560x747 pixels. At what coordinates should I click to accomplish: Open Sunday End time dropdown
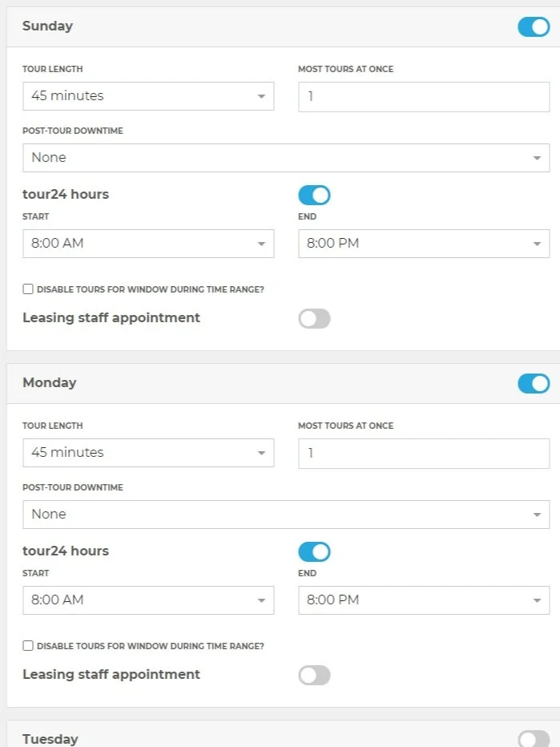[x=424, y=244]
